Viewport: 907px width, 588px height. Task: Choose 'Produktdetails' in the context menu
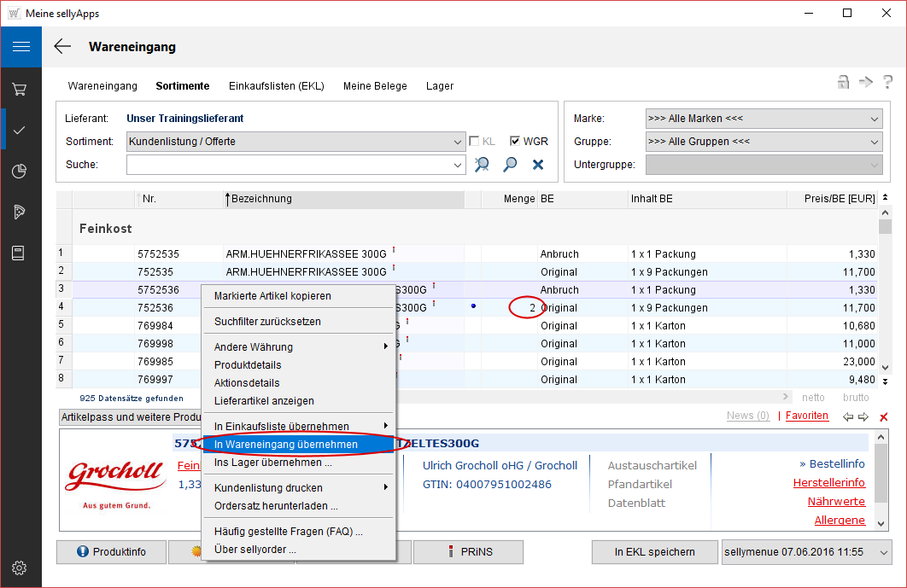[x=248, y=365]
